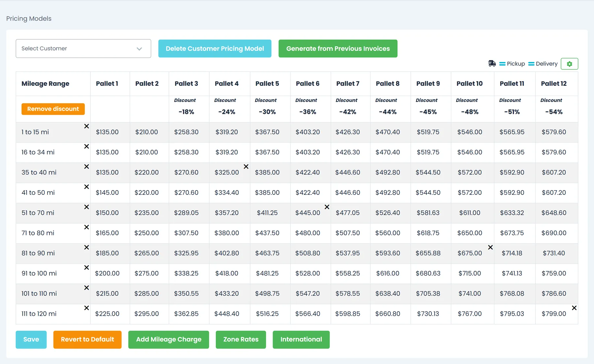Click the Remove discount button

(53, 109)
